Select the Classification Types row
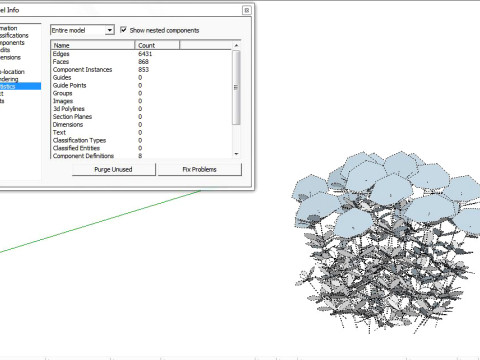This screenshot has width=480, height=360. 141,140
